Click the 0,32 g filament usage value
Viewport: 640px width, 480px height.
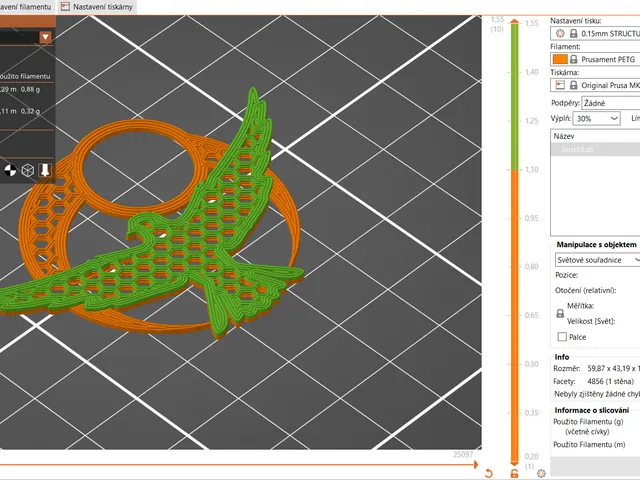[x=30, y=111]
